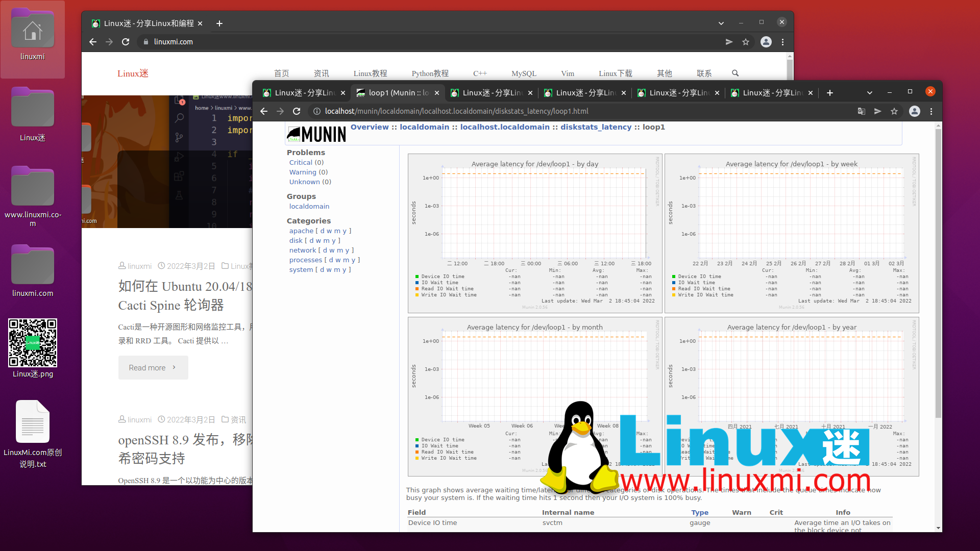Close the loop1 (Munin) tab
The image size is (980, 551).
pos(437,93)
